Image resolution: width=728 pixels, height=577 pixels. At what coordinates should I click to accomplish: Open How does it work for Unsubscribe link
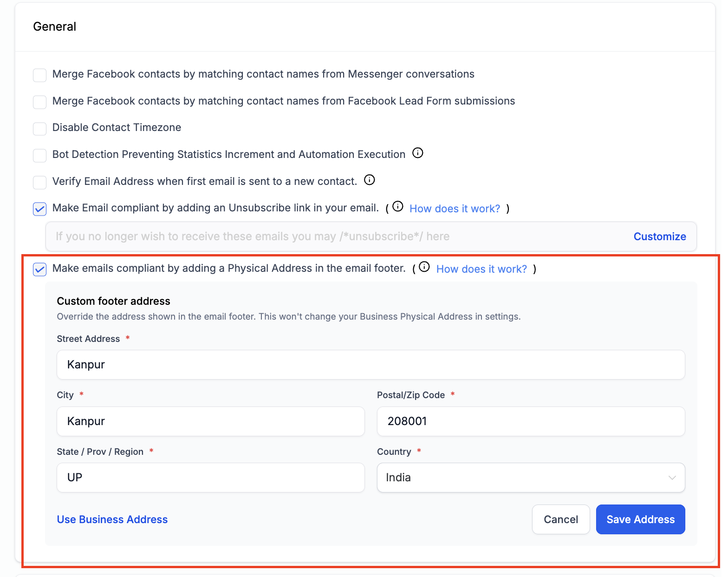[x=455, y=209]
